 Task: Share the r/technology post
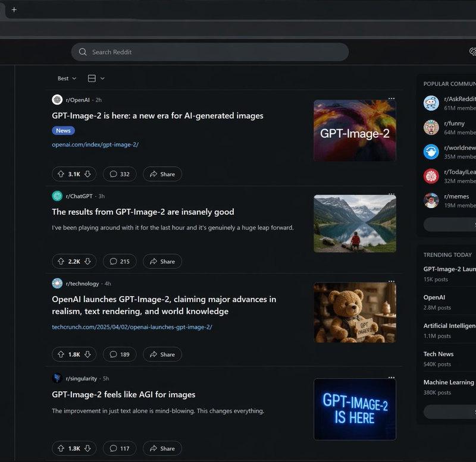point(162,354)
